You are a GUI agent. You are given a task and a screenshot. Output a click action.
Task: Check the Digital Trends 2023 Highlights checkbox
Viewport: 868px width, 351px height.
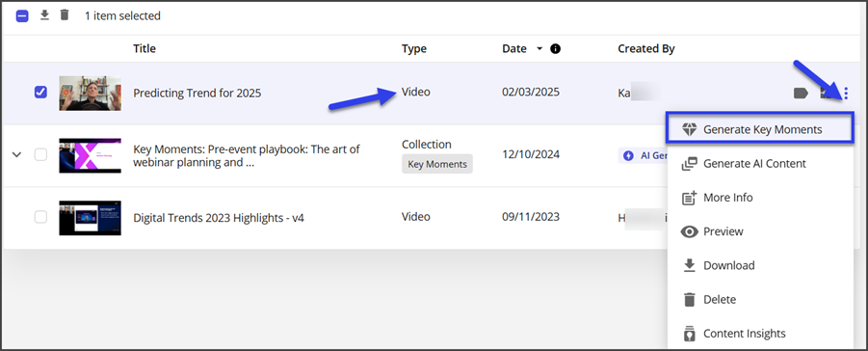(x=41, y=217)
